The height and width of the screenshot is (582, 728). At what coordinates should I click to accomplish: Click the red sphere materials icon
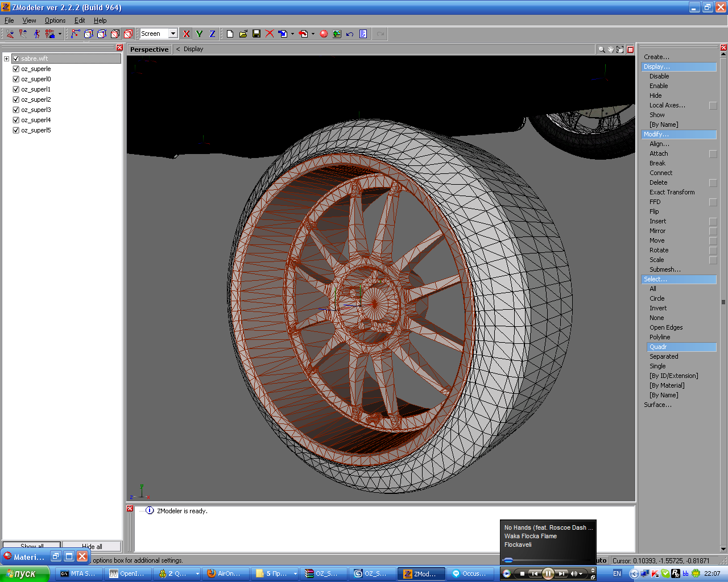pyautogui.click(x=324, y=34)
